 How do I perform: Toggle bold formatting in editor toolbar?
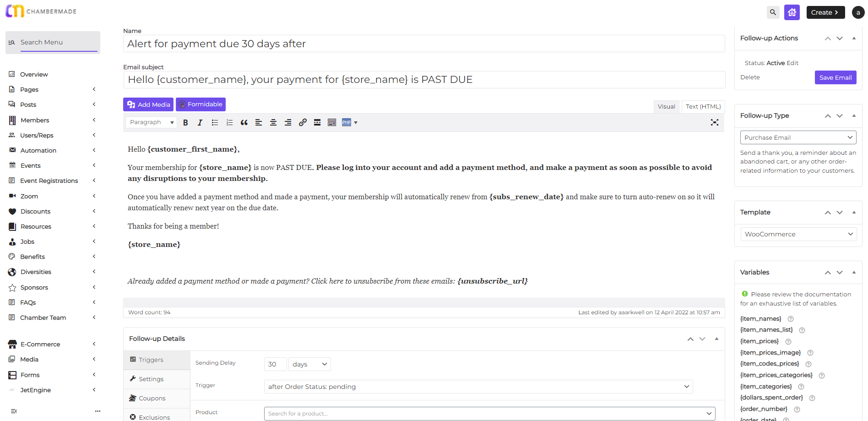pyautogui.click(x=185, y=122)
